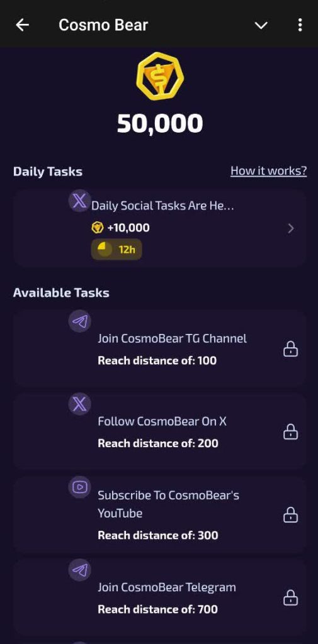Open the Join CosmoBear TG Channel task
This screenshot has width=318, height=644.
pos(159,348)
